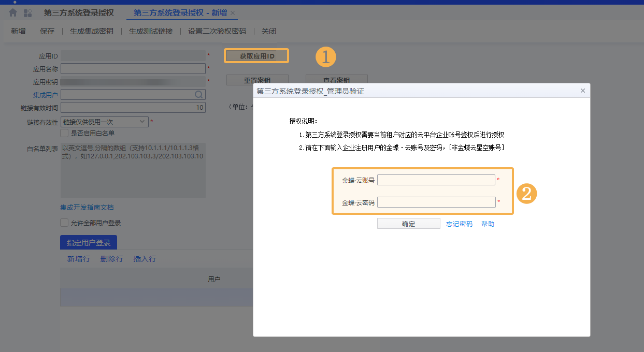Image resolution: width=644 pixels, height=352 pixels.
Task: Focus the 金蝶·云账号 input field
Action: point(436,180)
